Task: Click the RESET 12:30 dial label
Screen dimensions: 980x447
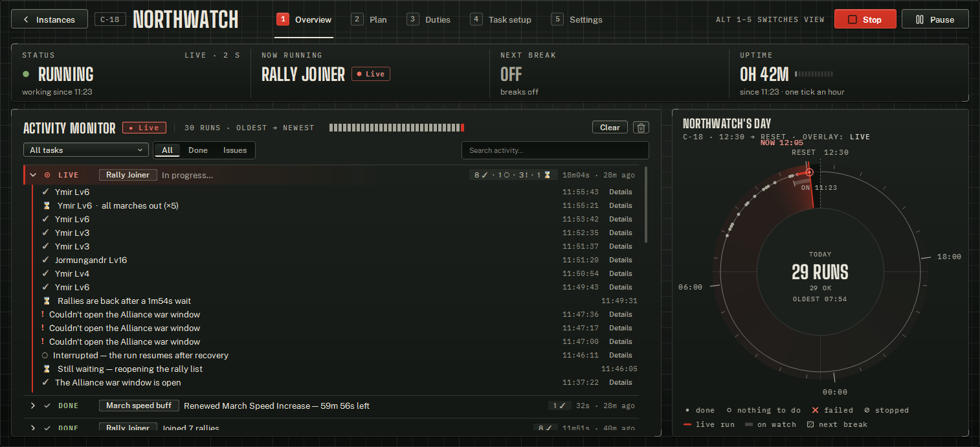Action: tap(820, 152)
